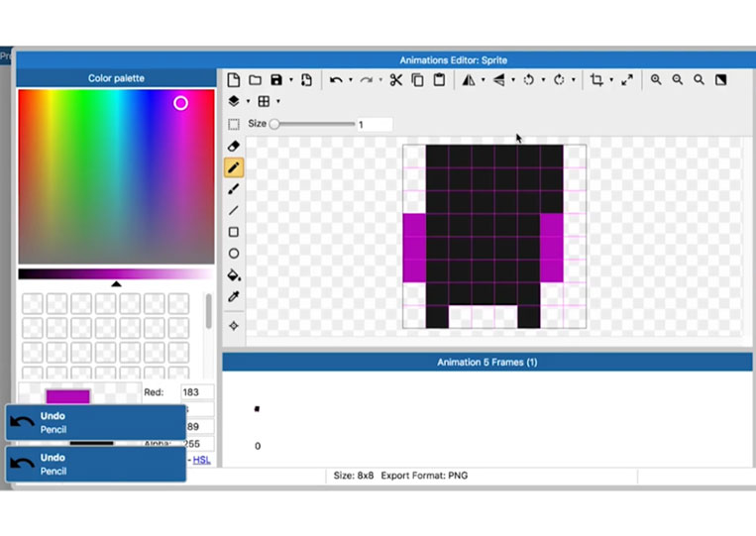Viewport: 756px width, 536px height.
Task: Expand flip horizontal options arrow
Action: coord(484,80)
